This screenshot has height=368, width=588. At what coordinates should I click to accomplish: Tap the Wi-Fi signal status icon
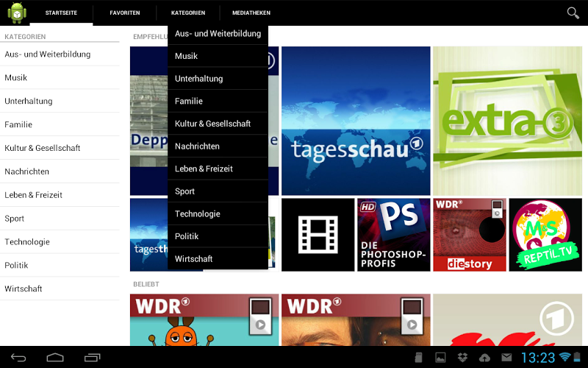tap(564, 357)
